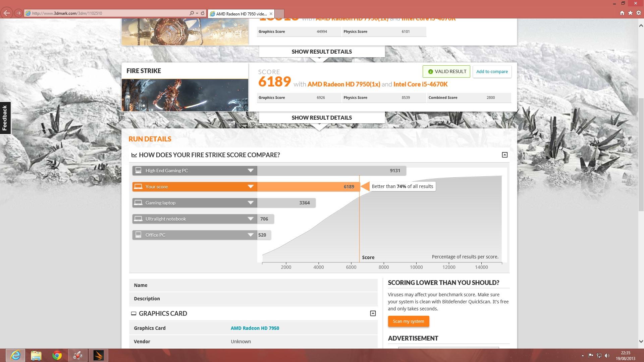Click the page scrollbar up arrow

tap(641, 25)
